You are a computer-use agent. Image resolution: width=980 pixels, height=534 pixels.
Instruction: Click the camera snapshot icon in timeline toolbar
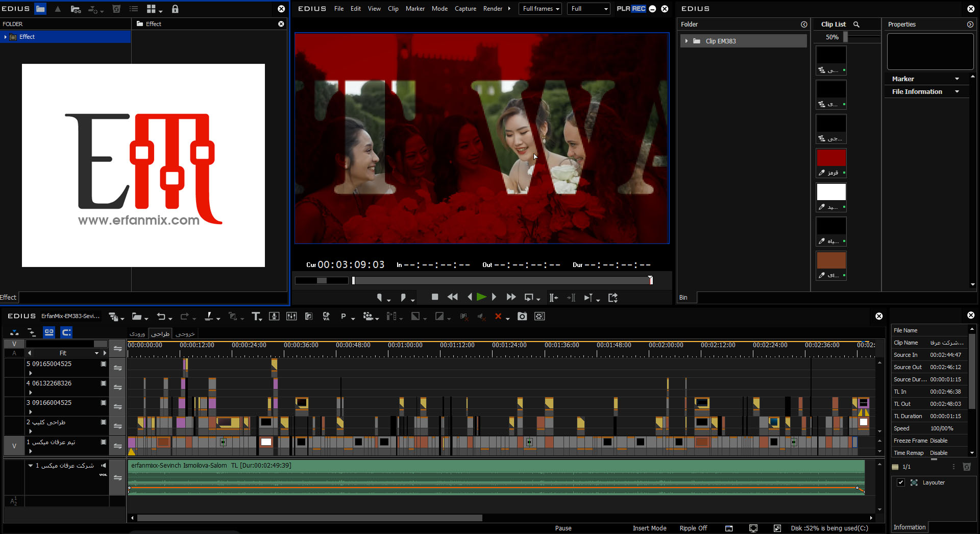[x=522, y=317]
